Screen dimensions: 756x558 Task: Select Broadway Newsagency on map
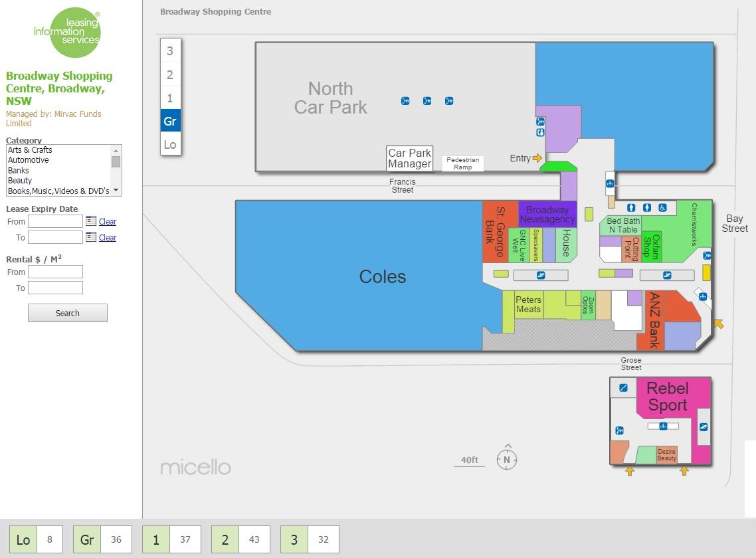click(547, 214)
